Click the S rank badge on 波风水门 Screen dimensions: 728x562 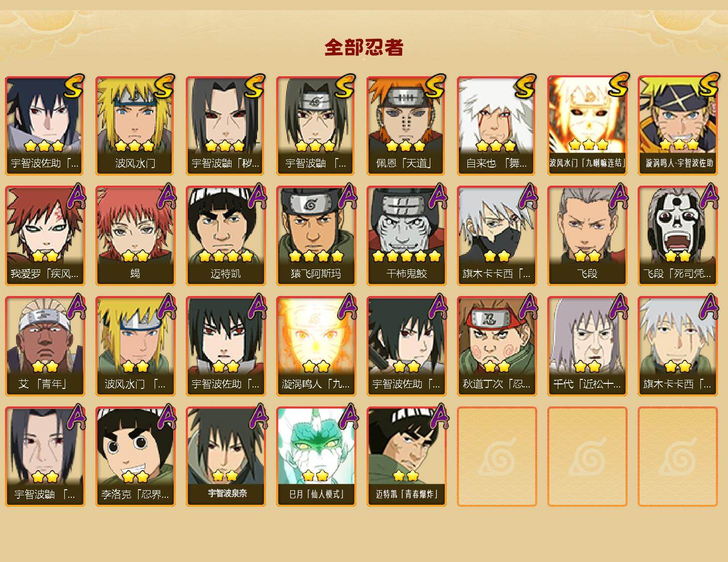click(164, 86)
